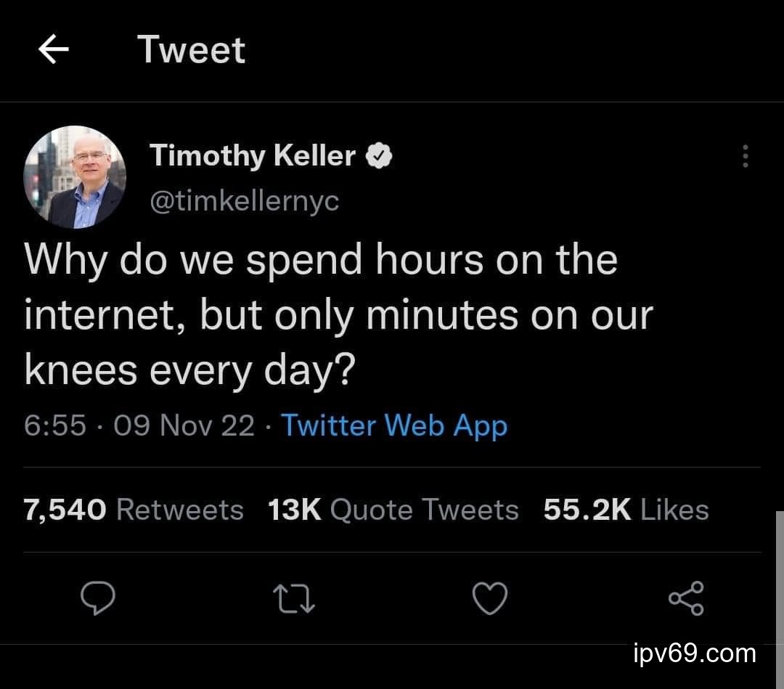Click the 09 Nov 22 date
784x689 pixels.
[x=184, y=425]
